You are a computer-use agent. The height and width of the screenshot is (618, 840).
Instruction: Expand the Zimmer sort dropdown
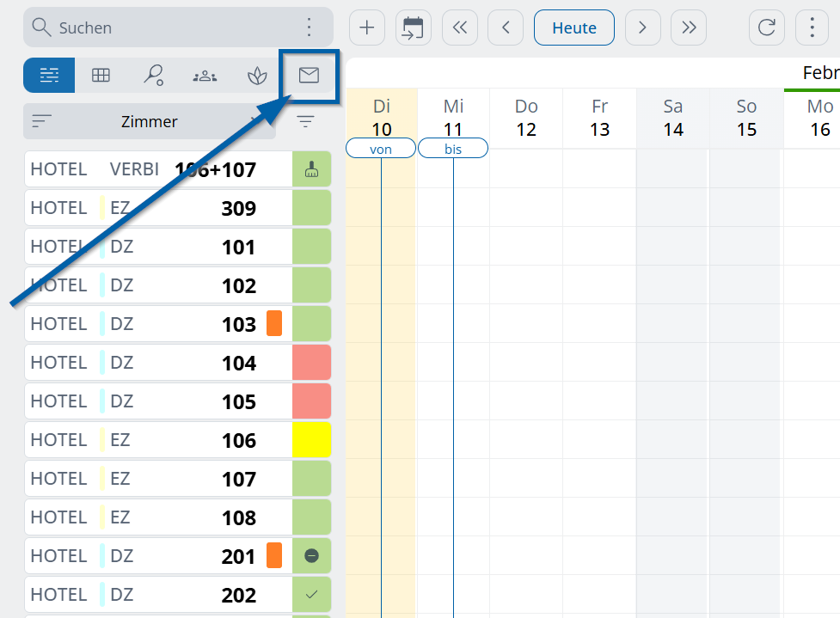pyautogui.click(x=150, y=121)
